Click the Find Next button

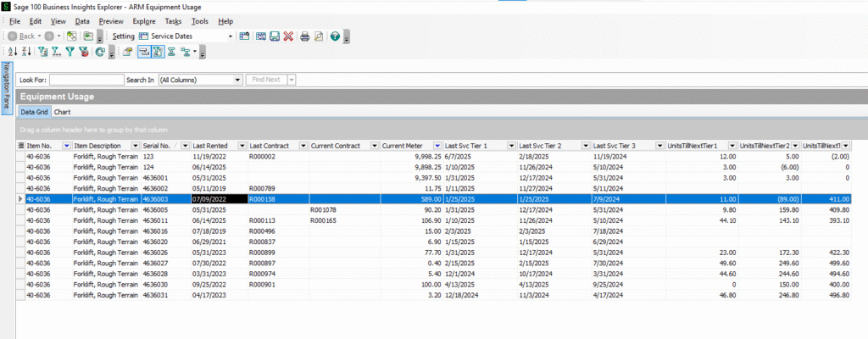pos(266,80)
